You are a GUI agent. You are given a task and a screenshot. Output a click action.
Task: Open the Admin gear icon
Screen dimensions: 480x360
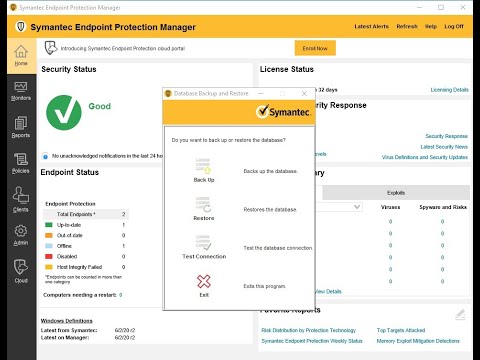pos(21,231)
